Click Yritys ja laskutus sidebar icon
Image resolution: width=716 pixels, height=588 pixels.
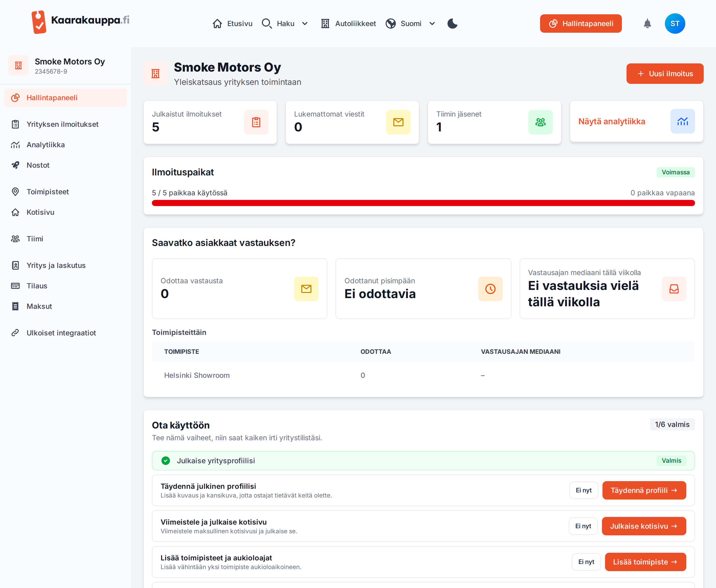click(15, 265)
